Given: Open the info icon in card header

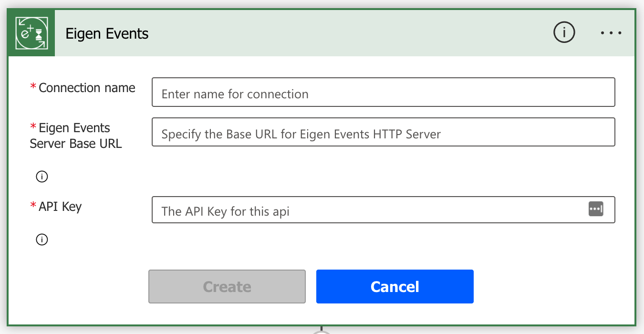Looking at the screenshot, I should 564,32.
